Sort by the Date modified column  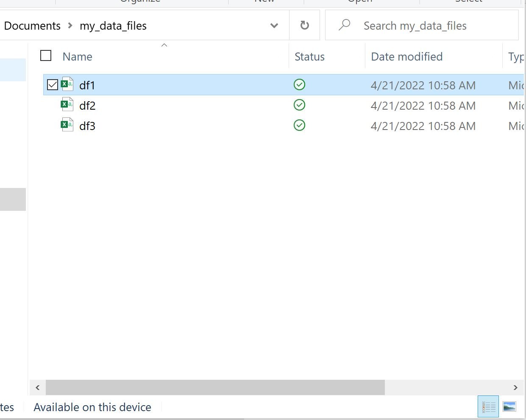[407, 57]
